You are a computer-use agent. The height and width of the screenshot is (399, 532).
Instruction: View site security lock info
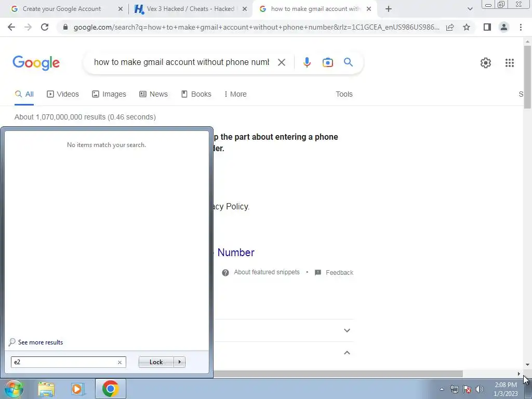coord(65,27)
